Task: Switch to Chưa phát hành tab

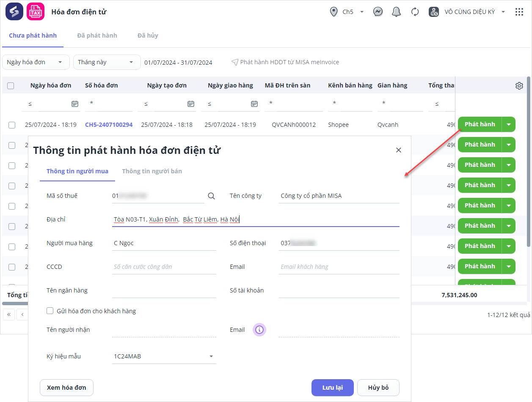Action: coord(33,36)
